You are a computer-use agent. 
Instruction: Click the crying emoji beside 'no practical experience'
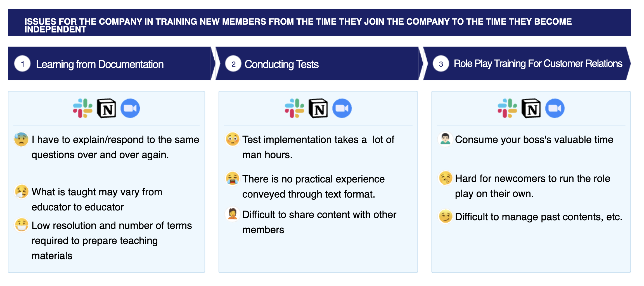coord(233,179)
